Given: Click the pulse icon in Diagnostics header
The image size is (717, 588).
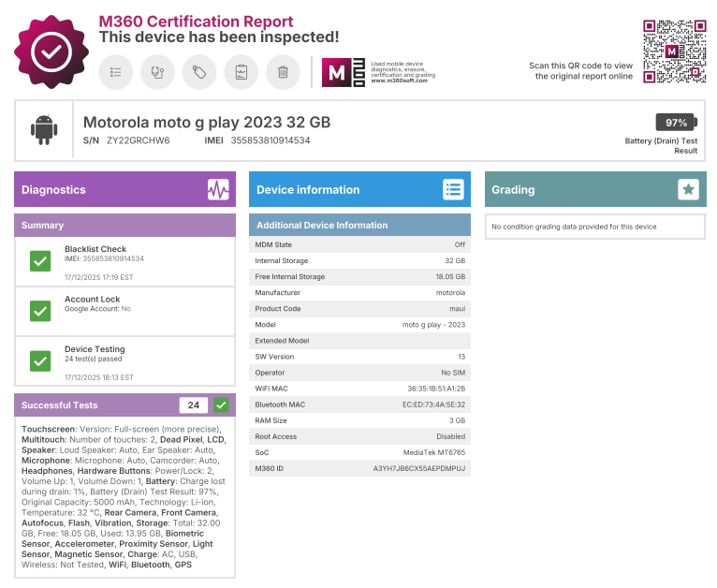Looking at the screenshot, I should click(218, 189).
